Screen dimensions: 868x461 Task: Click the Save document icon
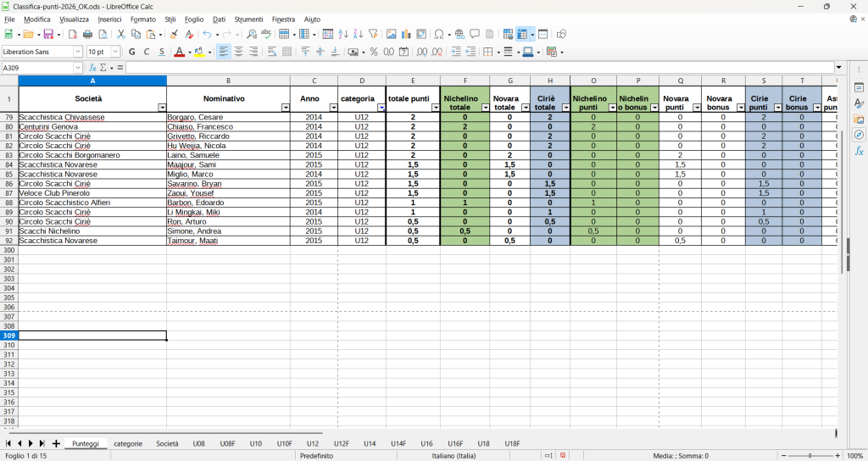click(x=48, y=35)
